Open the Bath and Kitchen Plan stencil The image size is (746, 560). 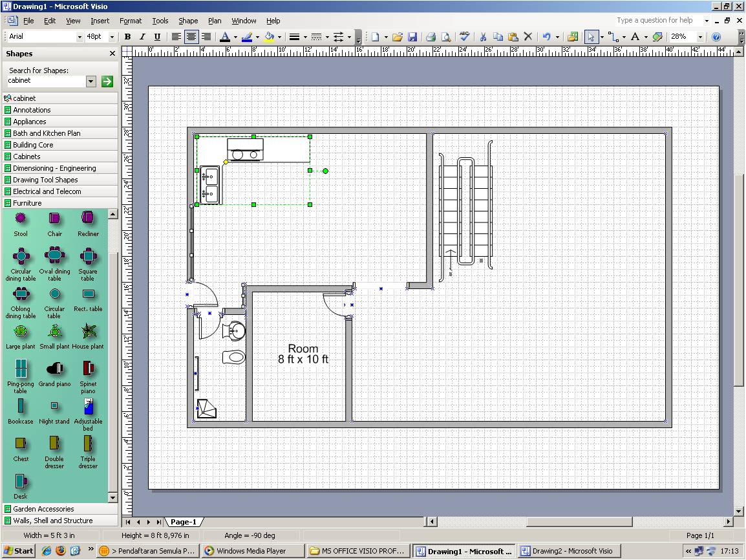point(60,133)
